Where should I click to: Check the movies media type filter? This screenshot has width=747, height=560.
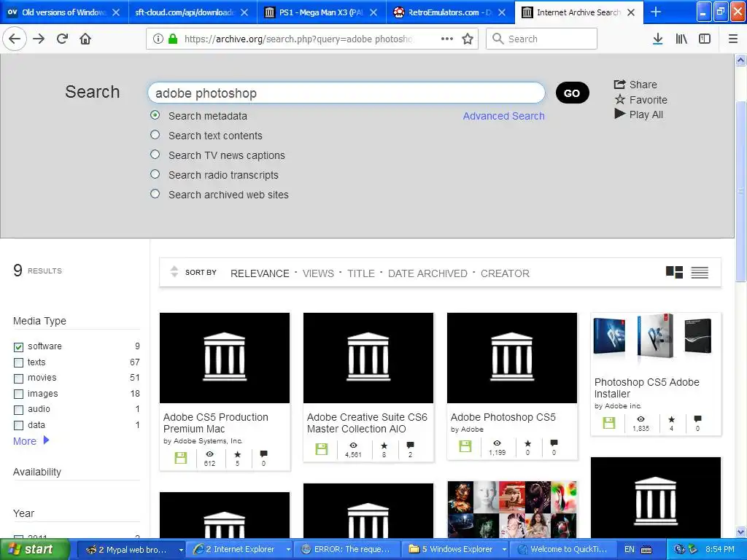click(18, 378)
